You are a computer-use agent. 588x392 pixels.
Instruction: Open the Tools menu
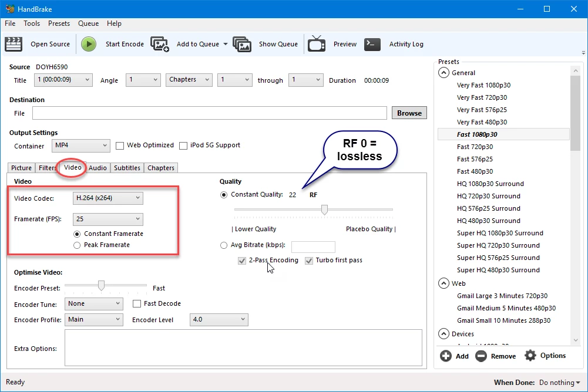(32, 23)
